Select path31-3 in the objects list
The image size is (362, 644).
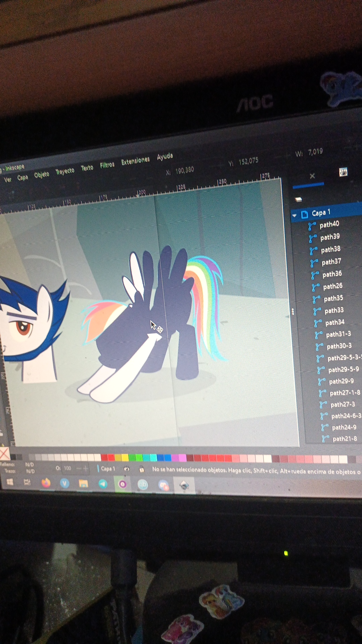[x=338, y=334]
